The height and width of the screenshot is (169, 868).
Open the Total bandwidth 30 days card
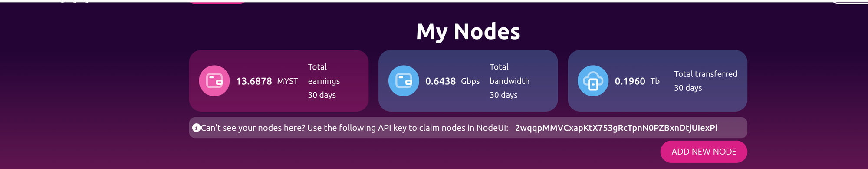click(x=468, y=81)
